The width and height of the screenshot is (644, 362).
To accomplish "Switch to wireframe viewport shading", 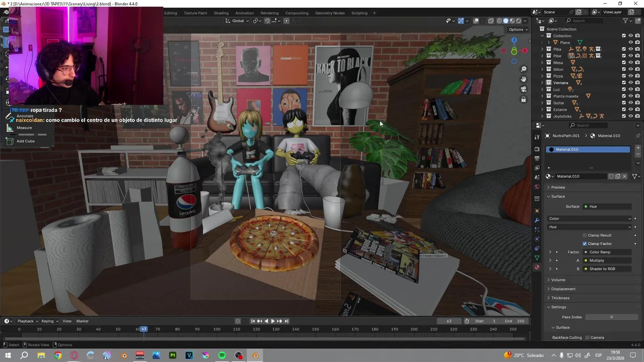I will (499, 21).
